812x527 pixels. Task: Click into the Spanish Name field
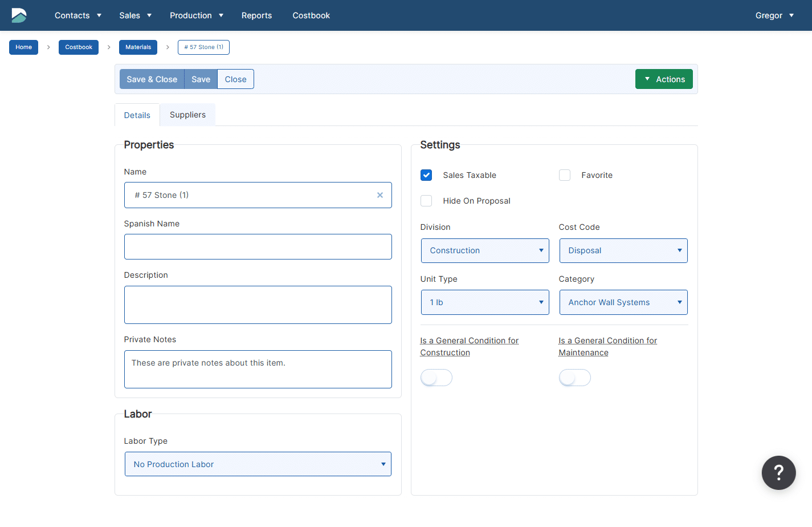click(x=258, y=247)
